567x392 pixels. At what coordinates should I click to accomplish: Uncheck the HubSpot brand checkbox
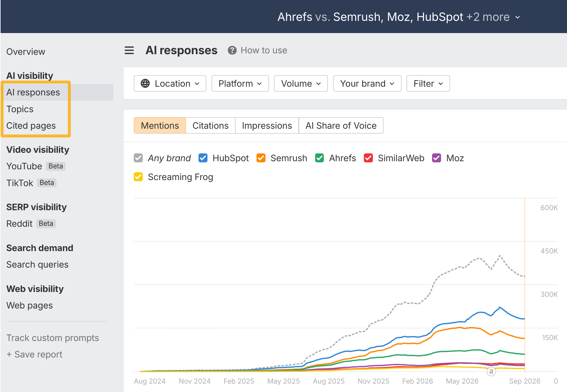click(x=203, y=158)
